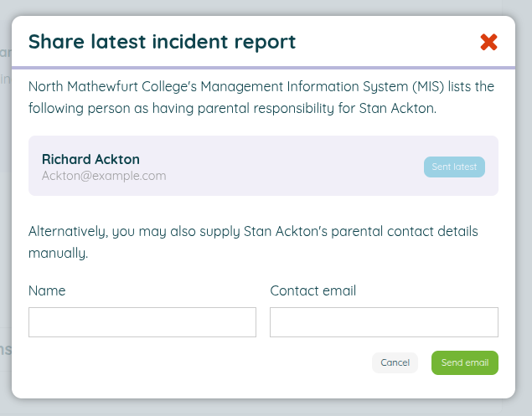Click the 'Share latest incident report' heading
Screen dimensions: 532x416
(162, 41)
